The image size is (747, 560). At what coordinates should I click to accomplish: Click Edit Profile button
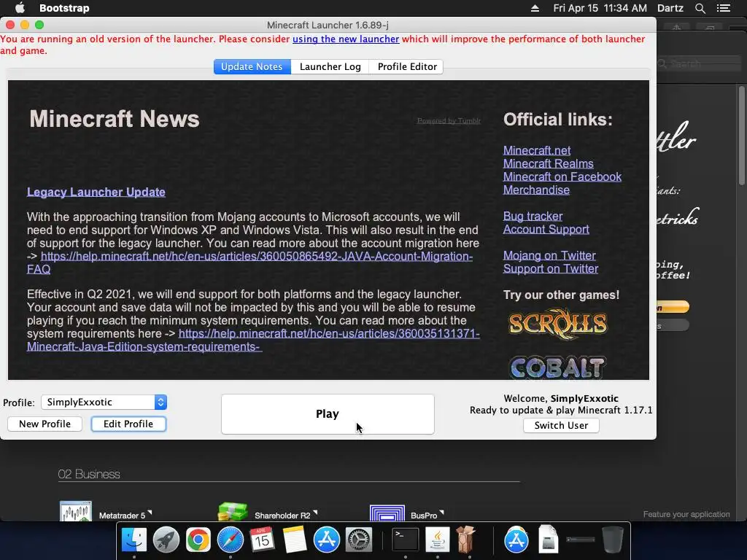pyautogui.click(x=128, y=424)
